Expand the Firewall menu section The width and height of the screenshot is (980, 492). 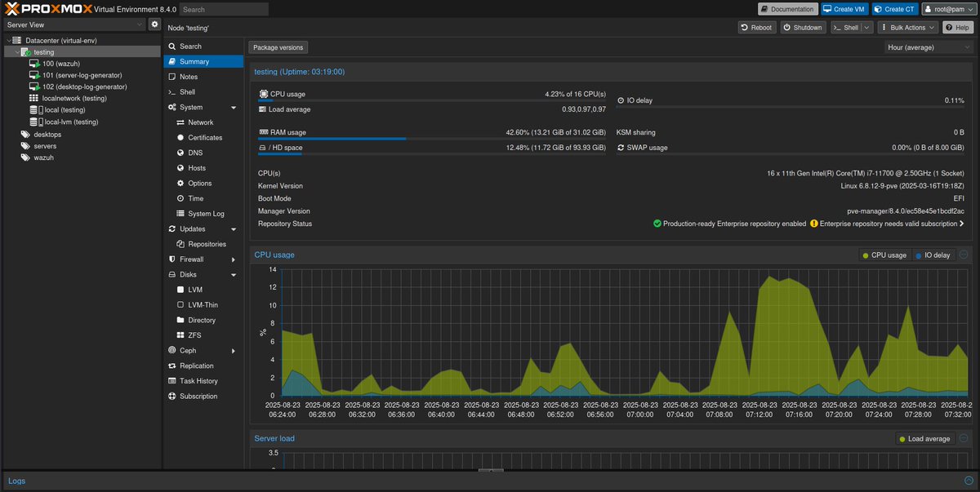(234, 259)
